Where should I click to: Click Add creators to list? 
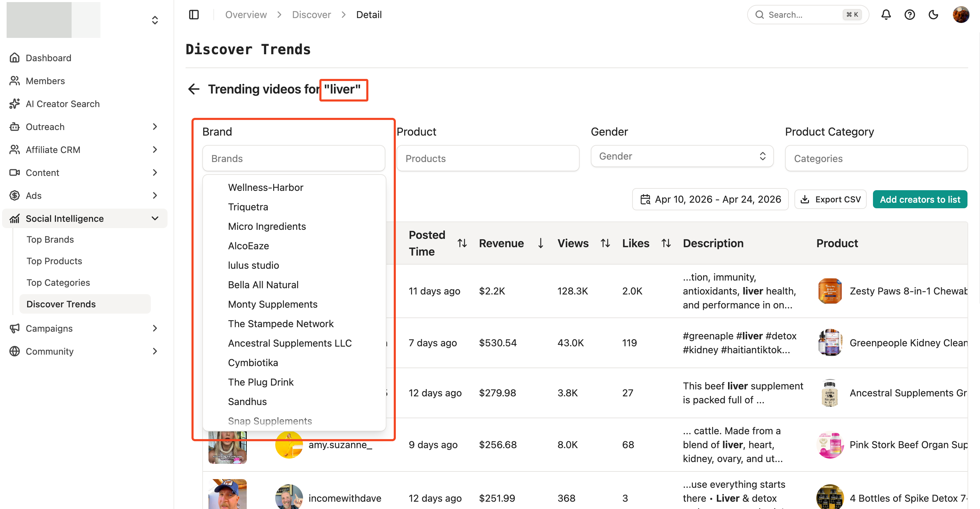click(x=920, y=199)
